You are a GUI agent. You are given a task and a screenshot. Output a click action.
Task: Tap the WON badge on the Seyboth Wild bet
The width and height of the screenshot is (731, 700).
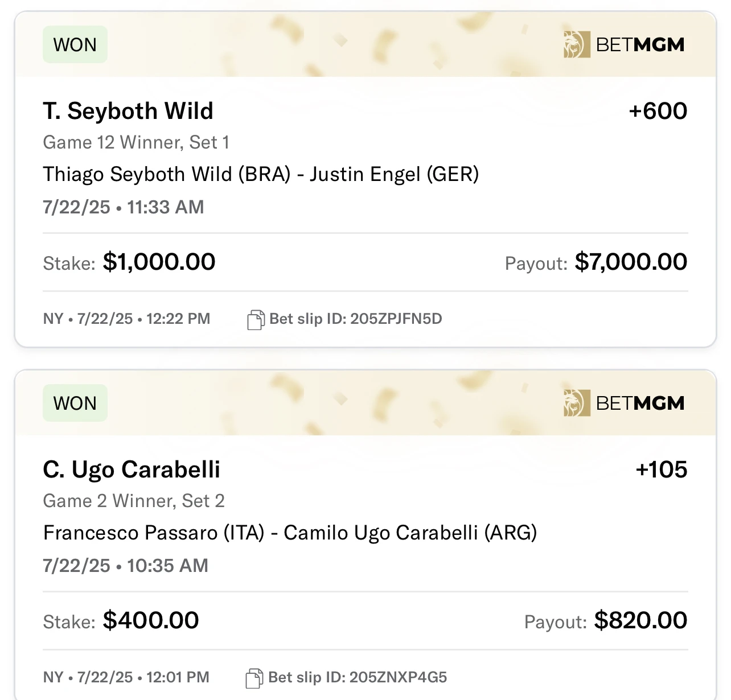point(75,44)
